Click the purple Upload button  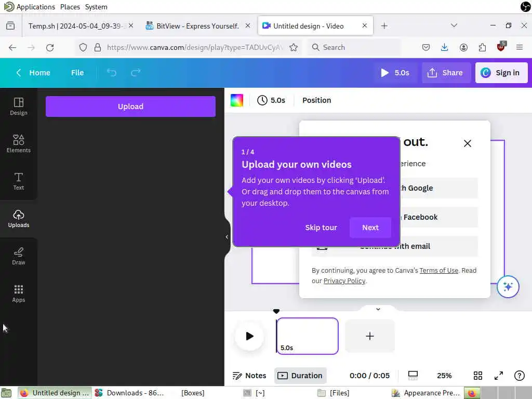coord(130,107)
